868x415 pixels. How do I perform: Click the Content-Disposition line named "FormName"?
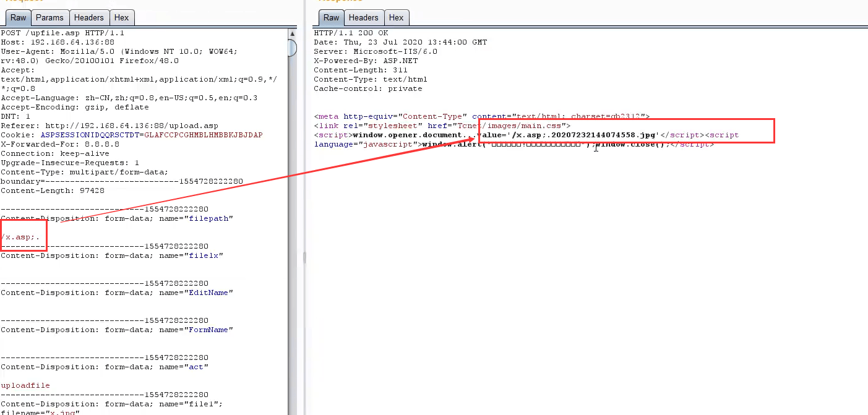click(117, 330)
